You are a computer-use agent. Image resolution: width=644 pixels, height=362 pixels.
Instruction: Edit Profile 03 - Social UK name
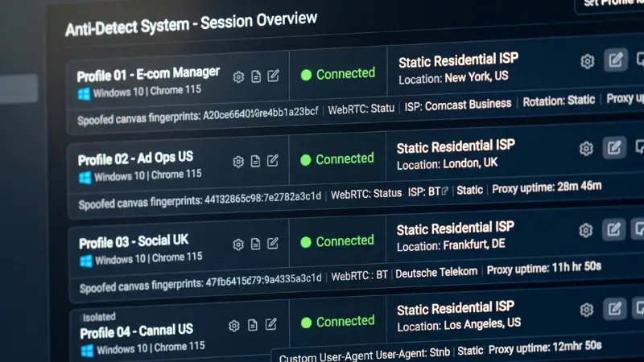[273, 244]
